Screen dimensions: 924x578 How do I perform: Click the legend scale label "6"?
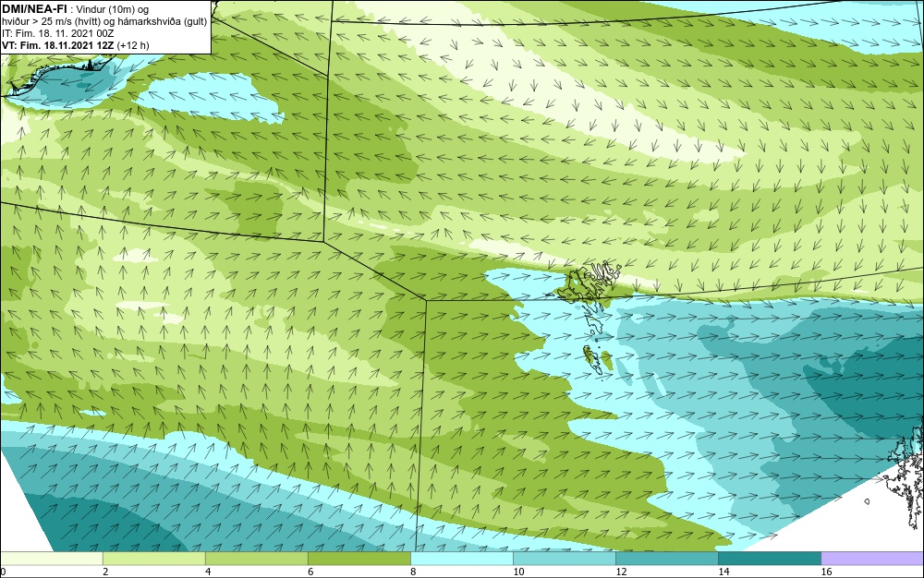pyautogui.click(x=310, y=572)
